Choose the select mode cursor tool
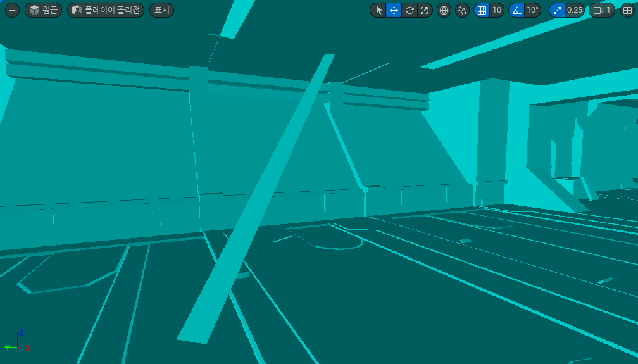The height and width of the screenshot is (364, 638). tap(378, 10)
